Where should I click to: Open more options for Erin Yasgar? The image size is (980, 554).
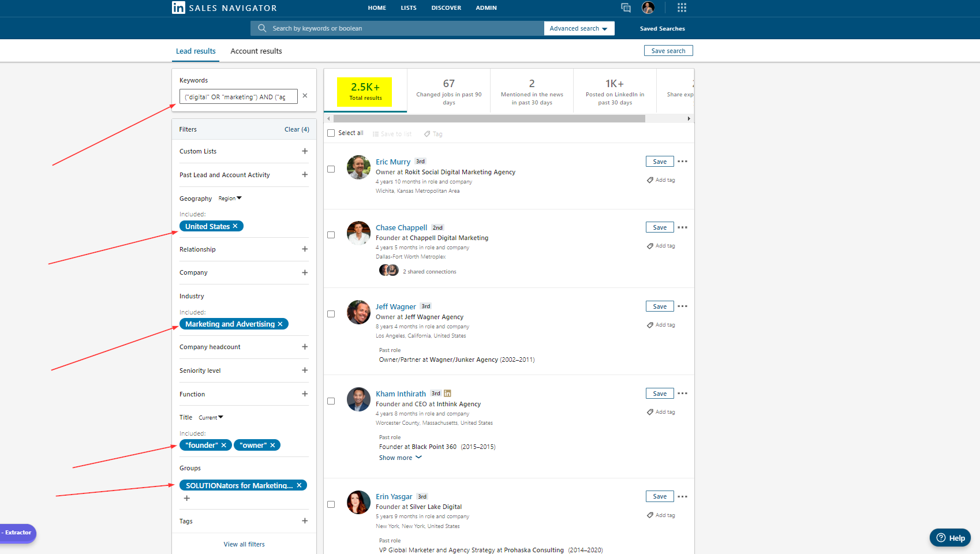click(x=682, y=496)
